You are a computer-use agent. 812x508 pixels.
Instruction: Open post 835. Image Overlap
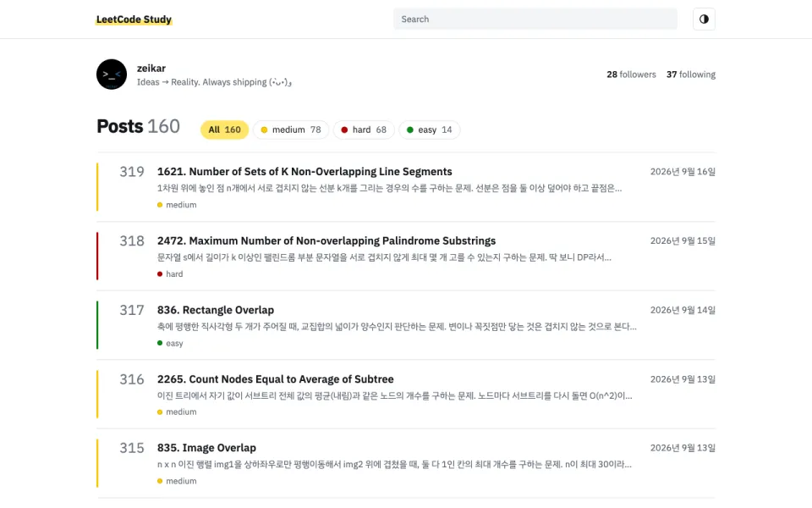pyautogui.click(x=206, y=448)
